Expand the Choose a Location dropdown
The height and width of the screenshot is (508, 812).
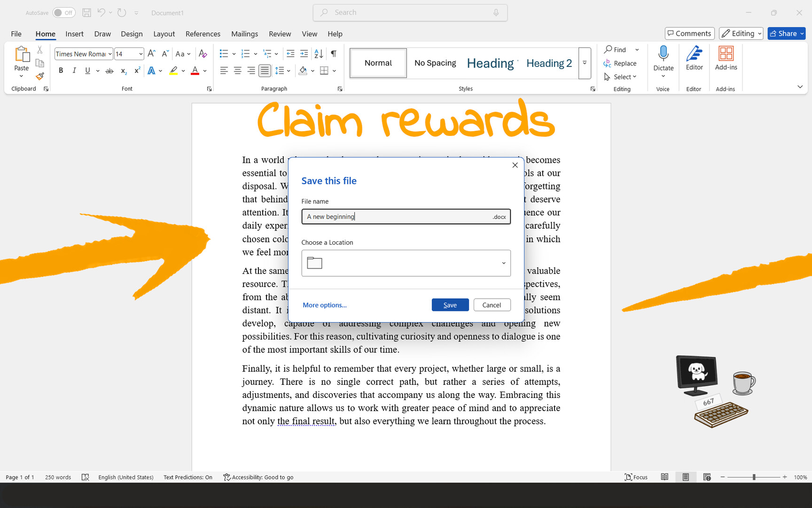click(504, 263)
